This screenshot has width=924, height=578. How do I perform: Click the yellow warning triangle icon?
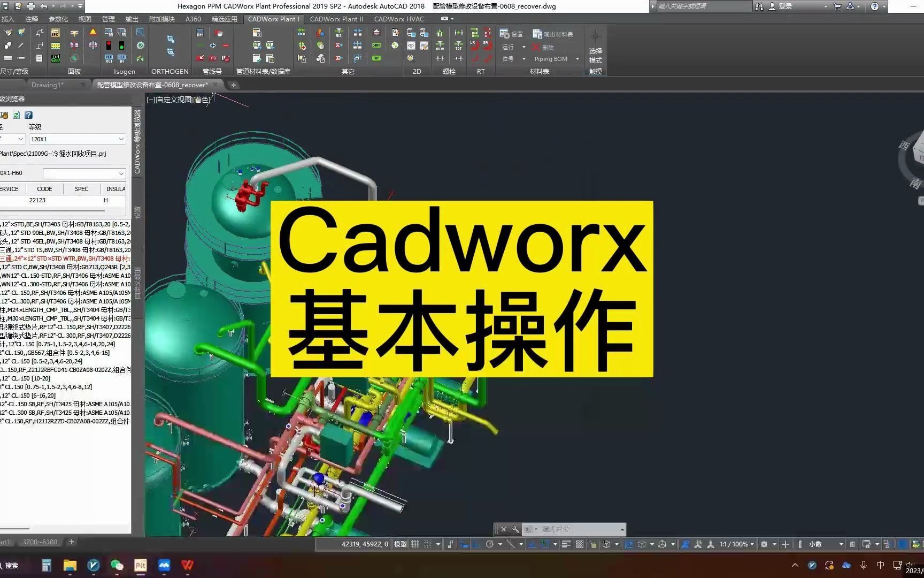[93, 33]
